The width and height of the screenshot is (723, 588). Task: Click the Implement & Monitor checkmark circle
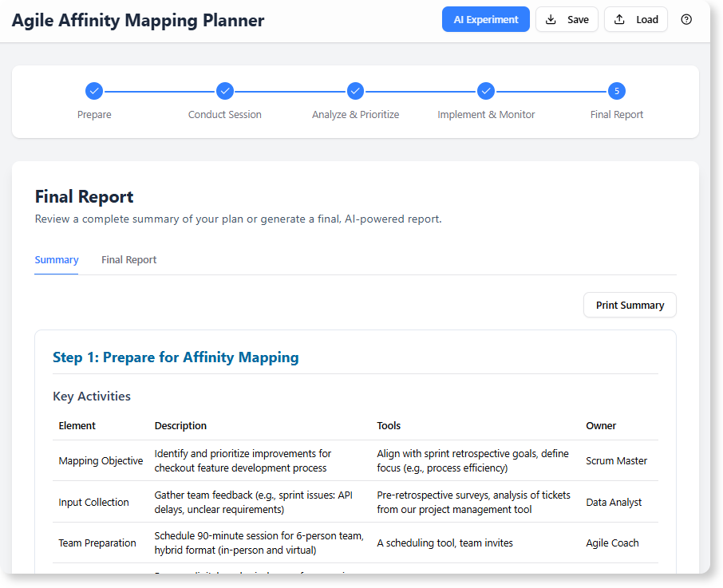coord(486,91)
